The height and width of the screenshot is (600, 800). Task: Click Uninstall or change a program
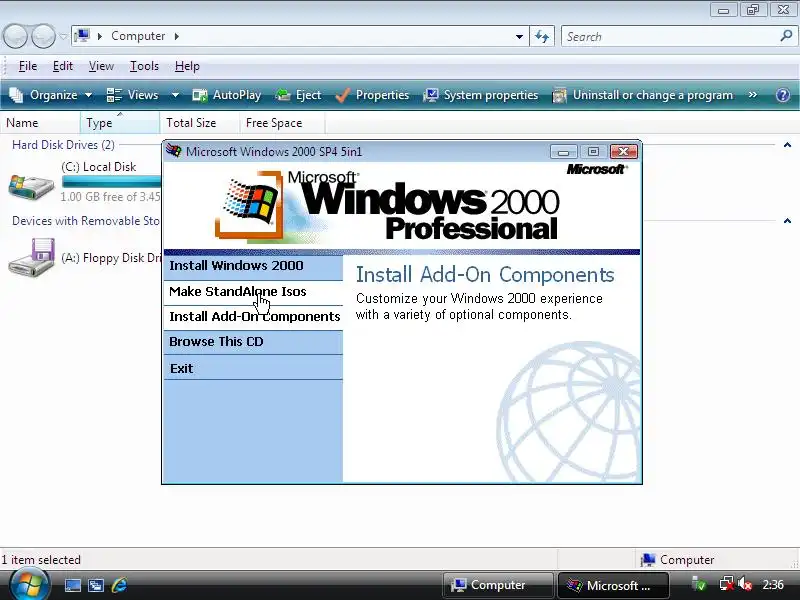point(643,95)
